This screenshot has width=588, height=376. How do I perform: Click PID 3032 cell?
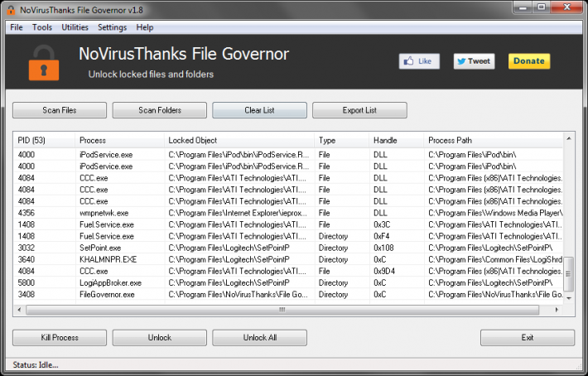click(27, 248)
